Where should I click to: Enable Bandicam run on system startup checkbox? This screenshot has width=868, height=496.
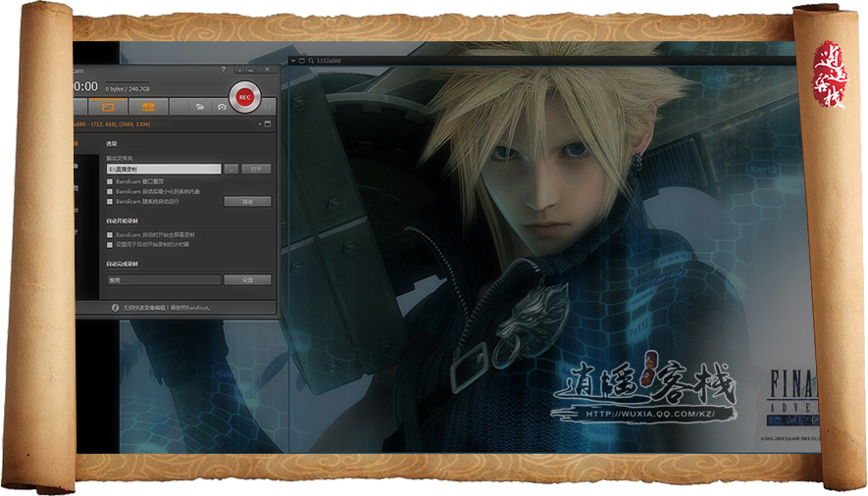pos(110,202)
